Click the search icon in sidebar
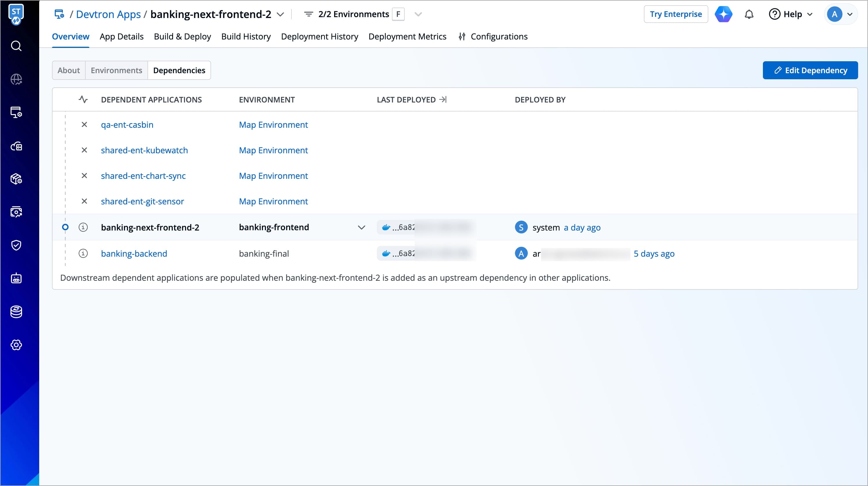Viewport: 868px width, 486px height. coord(16,46)
